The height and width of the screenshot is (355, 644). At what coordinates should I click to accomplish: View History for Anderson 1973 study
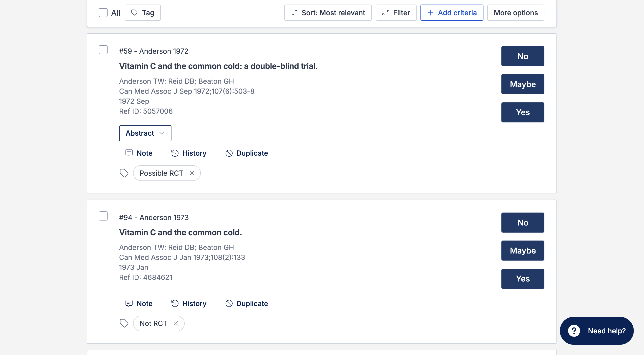[189, 304]
